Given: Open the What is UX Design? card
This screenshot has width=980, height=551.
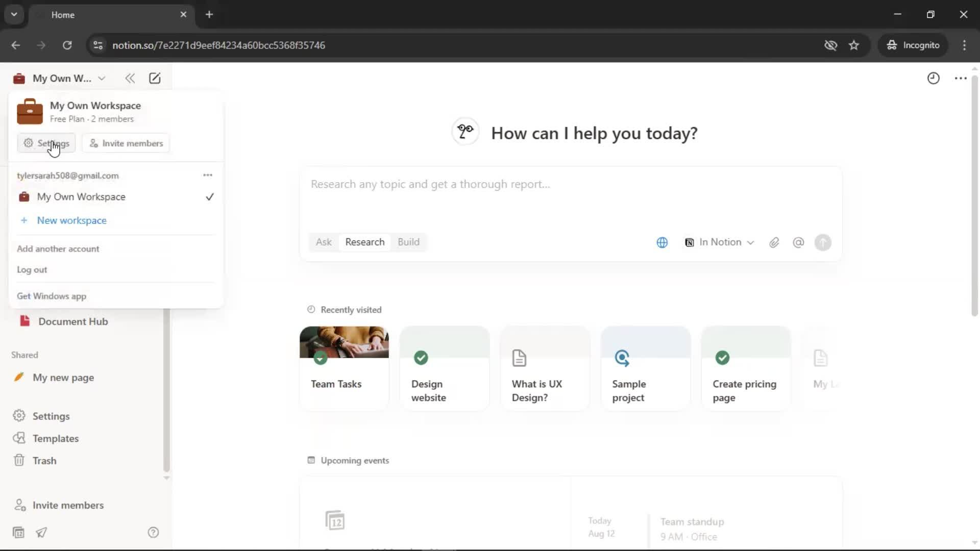Looking at the screenshot, I should [x=545, y=368].
